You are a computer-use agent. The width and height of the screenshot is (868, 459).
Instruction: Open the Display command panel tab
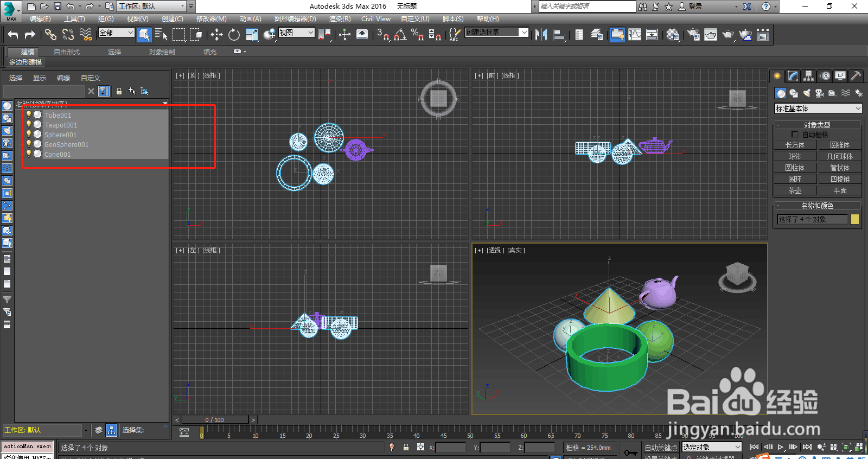840,76
